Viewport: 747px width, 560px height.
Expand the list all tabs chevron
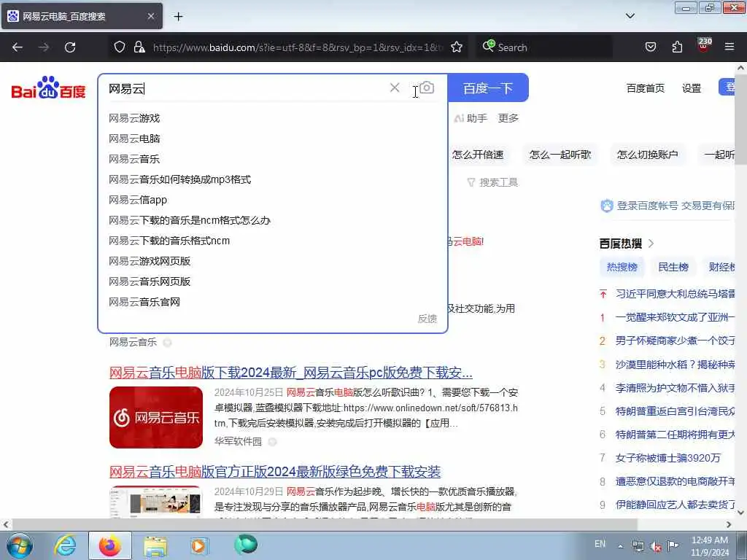point(630,16)
